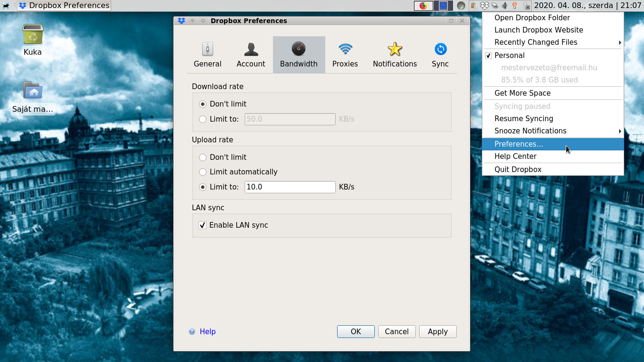Click Get More Space menu entry
This screenshot has height=362, width=644.
point(553,93)
